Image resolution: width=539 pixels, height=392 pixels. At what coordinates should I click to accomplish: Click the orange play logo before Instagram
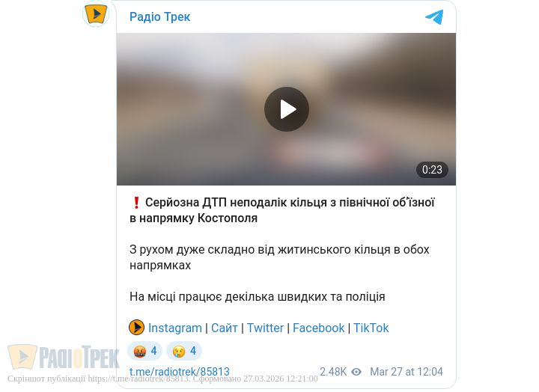[136, 328]
